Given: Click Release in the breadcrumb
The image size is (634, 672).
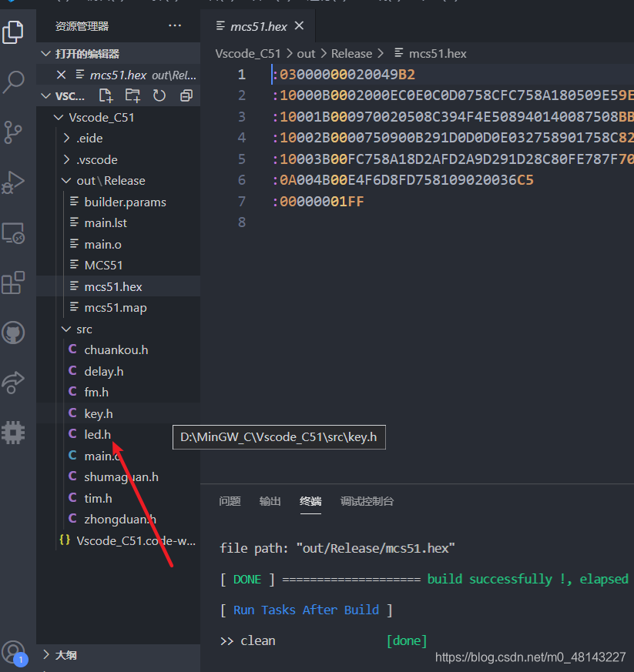Looking at the screenshot, I should pos(352,54).
